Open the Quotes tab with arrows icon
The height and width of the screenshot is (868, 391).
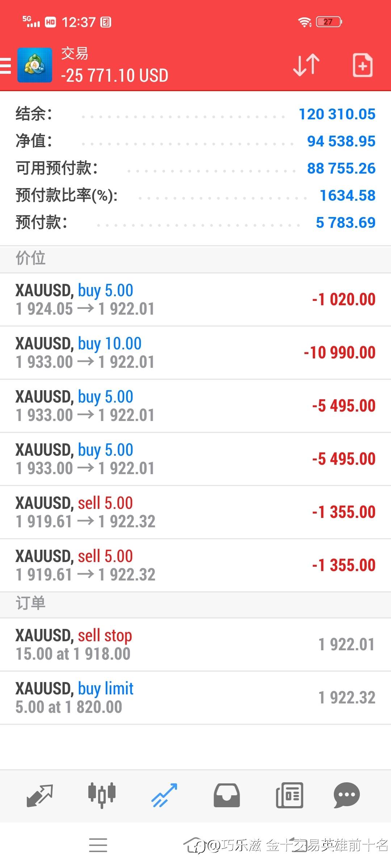(x=39, y=795)
